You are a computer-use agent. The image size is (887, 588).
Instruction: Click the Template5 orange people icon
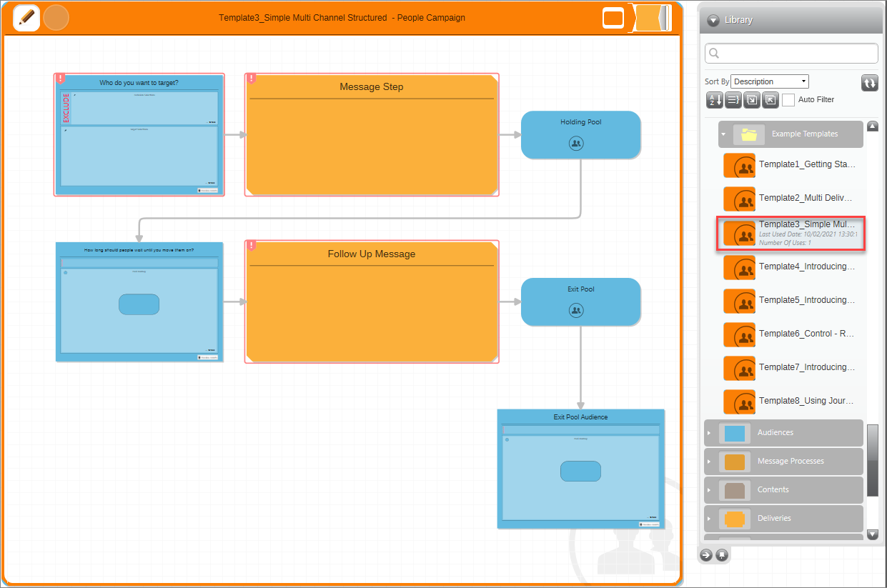739,302
